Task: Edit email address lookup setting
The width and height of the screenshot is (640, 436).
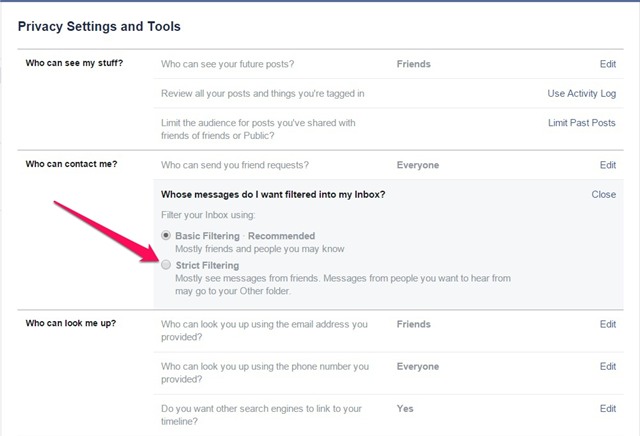Action: [x=607, y=324]
